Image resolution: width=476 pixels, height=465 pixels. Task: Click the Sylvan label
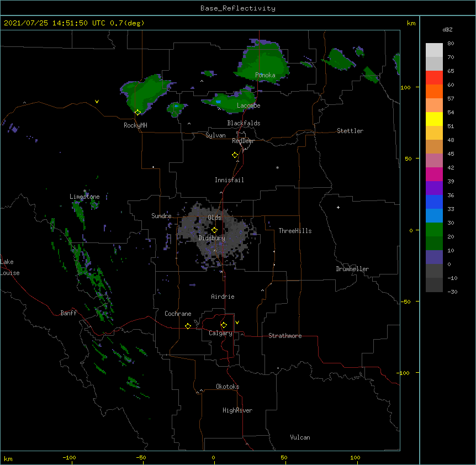point(215,135)
